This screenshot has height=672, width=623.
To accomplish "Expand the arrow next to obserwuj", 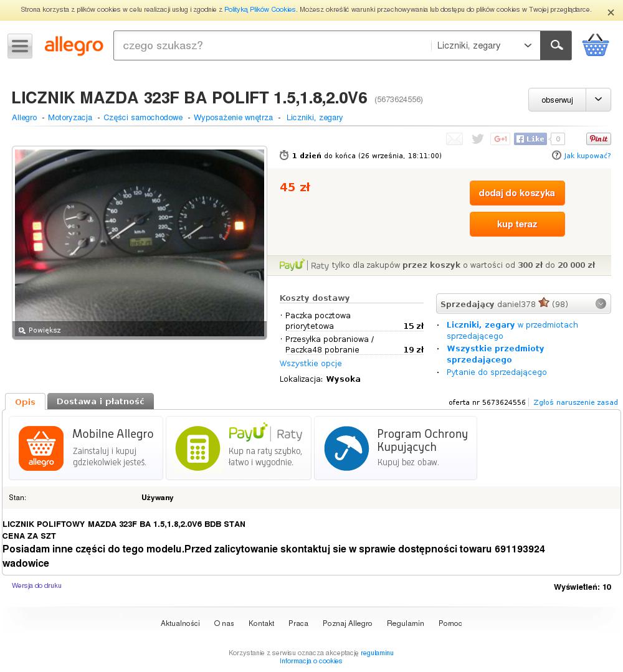I will pos(598,100).
